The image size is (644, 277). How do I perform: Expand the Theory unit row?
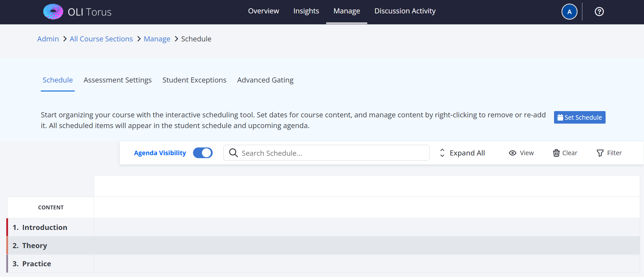pos(34,245)
